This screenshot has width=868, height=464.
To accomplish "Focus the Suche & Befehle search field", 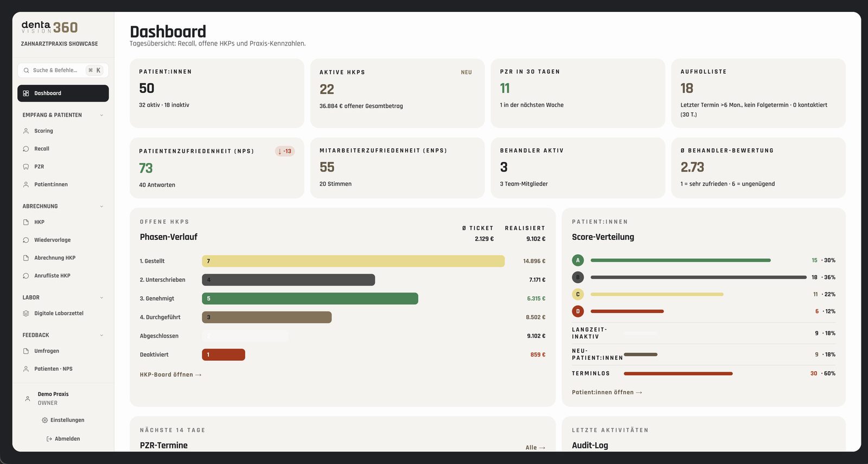I will tap(63, 71).
